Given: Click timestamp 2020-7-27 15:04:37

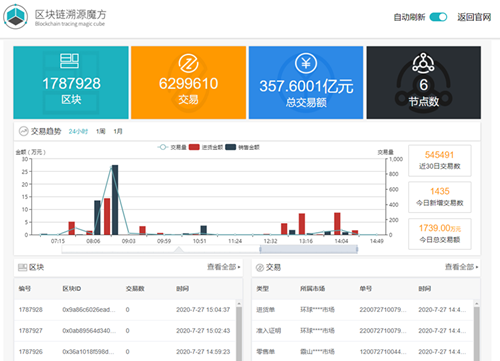Looking at the screenshot, I should (x=203, y=310).
